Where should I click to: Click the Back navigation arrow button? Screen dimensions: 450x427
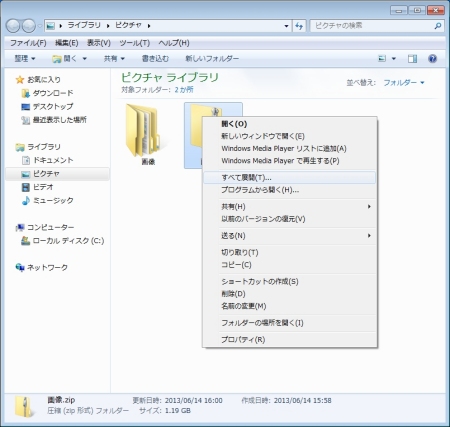click(13, 26)
